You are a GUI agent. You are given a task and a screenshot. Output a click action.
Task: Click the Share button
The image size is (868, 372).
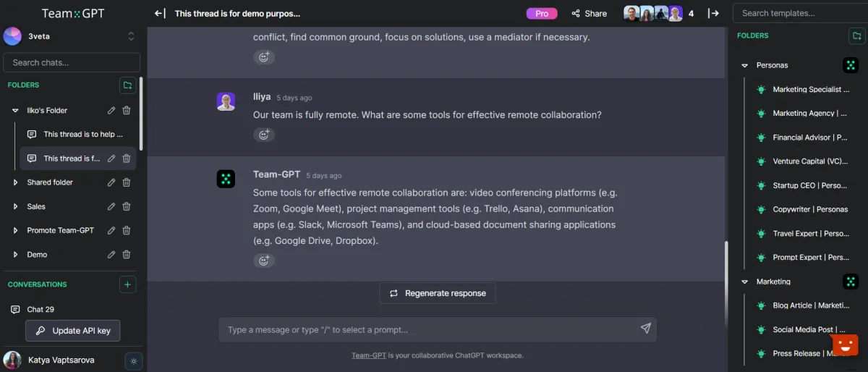click(589, 13)
